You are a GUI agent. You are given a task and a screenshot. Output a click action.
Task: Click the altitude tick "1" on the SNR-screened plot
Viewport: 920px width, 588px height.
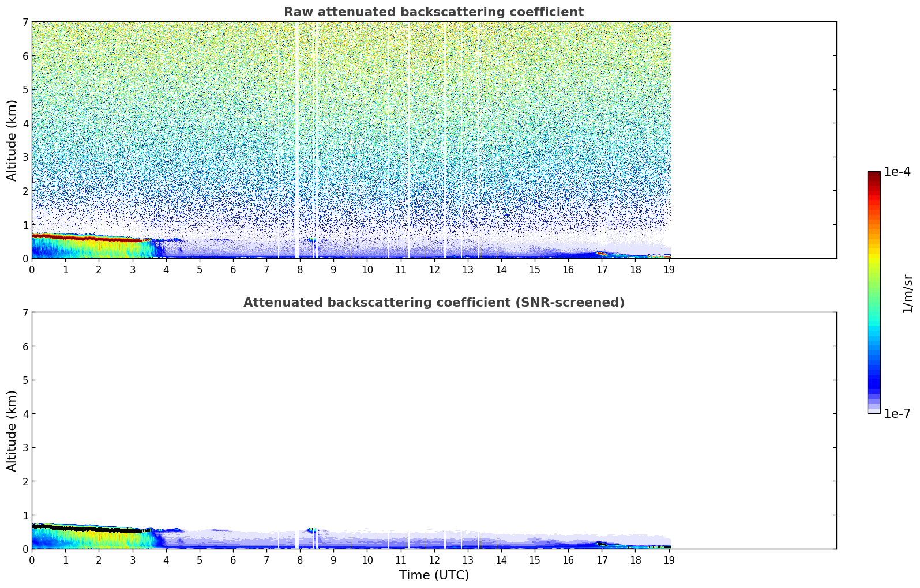[x=25, y=515]
